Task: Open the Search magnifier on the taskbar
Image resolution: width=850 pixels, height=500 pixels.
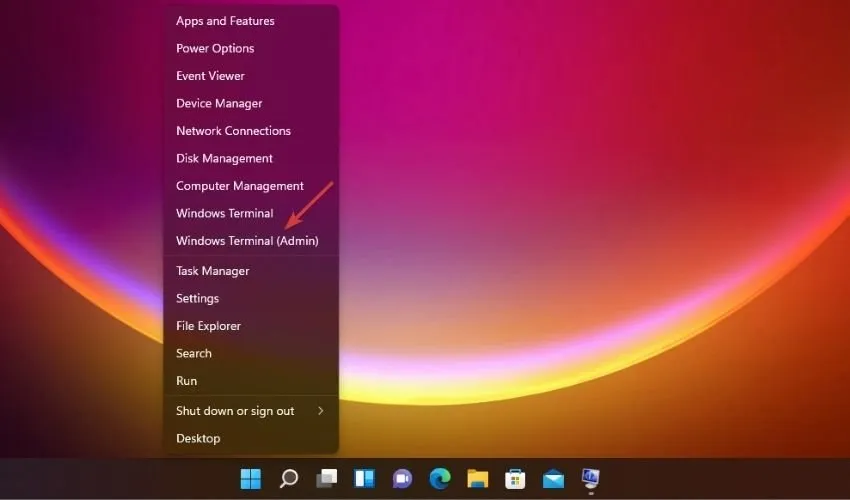Action: (x=288, y=479)
